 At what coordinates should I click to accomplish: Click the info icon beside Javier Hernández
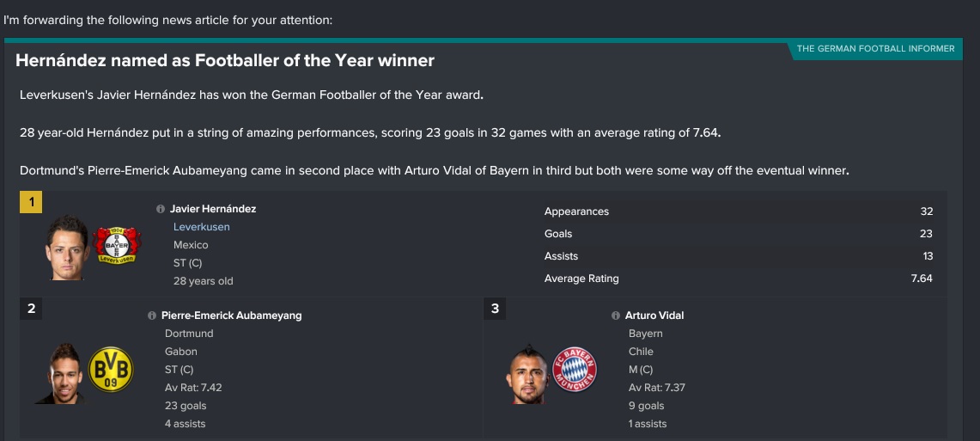click(x=161, y=209)
